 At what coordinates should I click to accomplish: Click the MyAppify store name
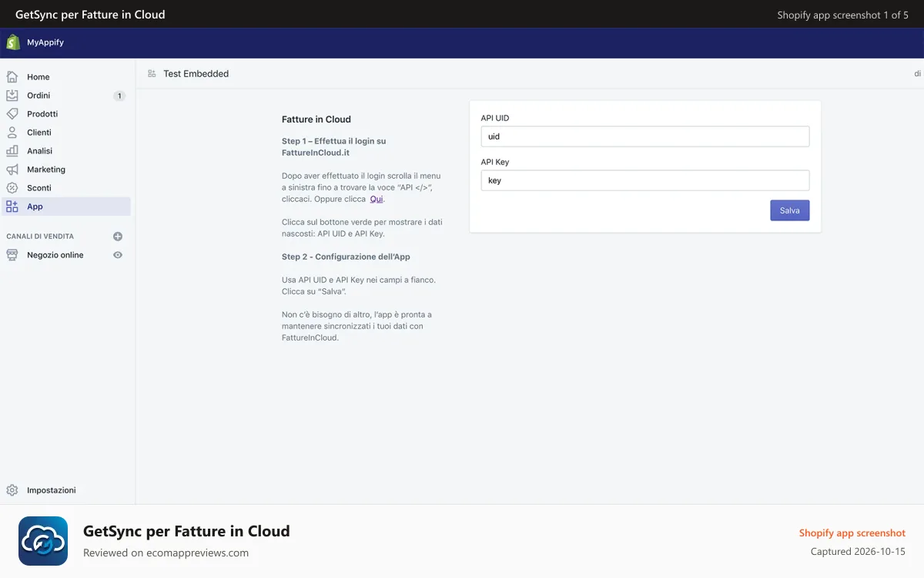[x=45, y=43]
